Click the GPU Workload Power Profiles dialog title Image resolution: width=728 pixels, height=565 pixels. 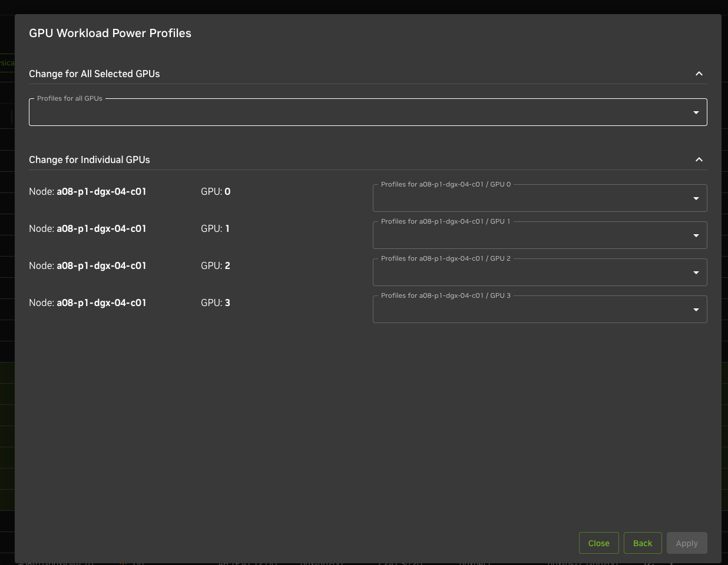coord(110,33)
